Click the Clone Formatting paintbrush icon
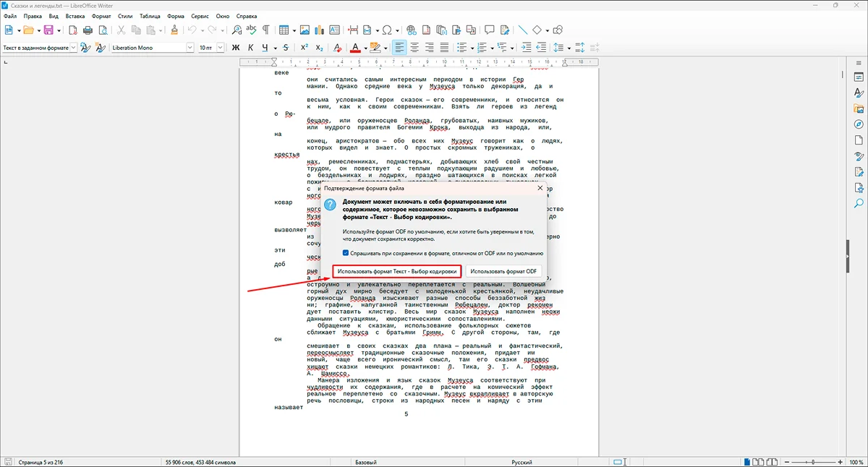Screen dimensions: 868x467 click(174, 30)
